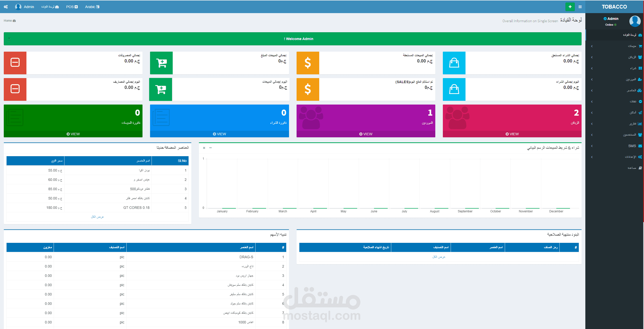Click the Admin profile avatar in sidebar
This screenshot has height=329, width=644.
(x=635, y=21)
